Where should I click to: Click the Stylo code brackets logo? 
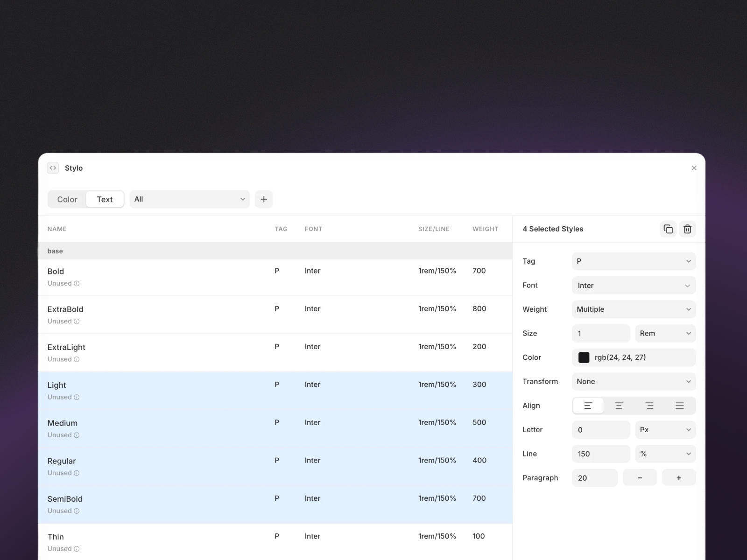point(53,168)
